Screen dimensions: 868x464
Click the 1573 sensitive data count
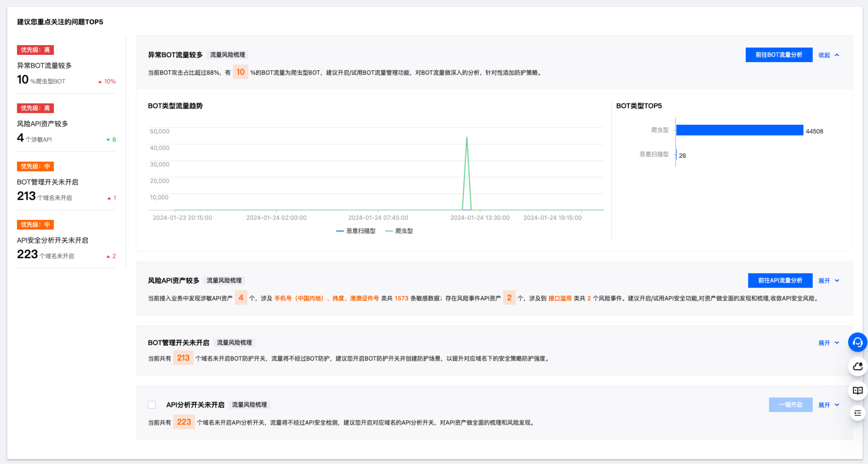point(401,298)
